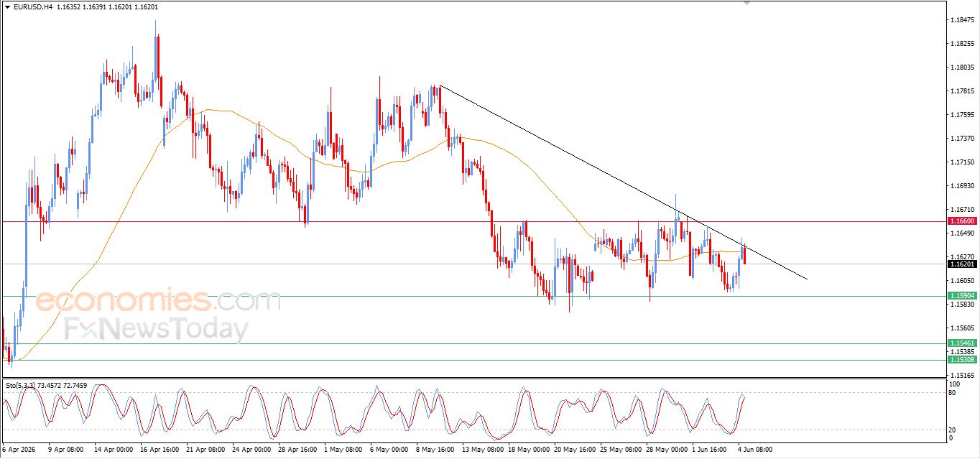Click the black 1.16201 current price label
Viewport: 980px width, 459px height.
tap(961, 264)
